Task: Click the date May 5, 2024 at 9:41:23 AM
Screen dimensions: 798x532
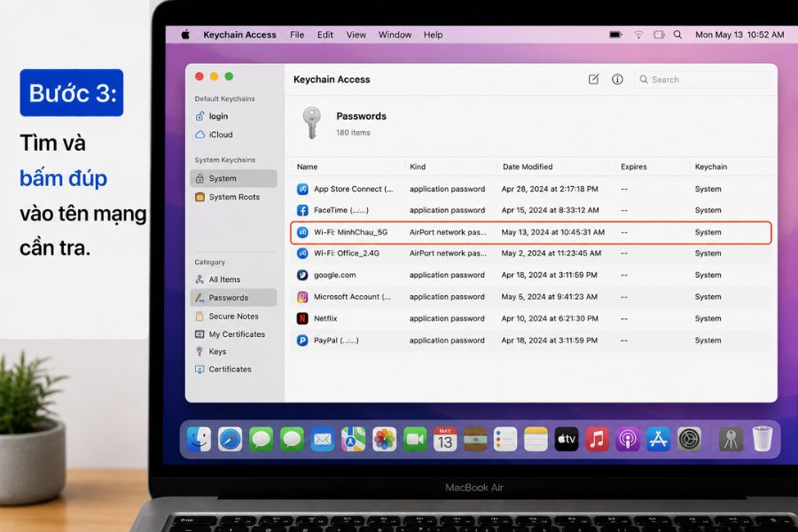Action: 549,297
